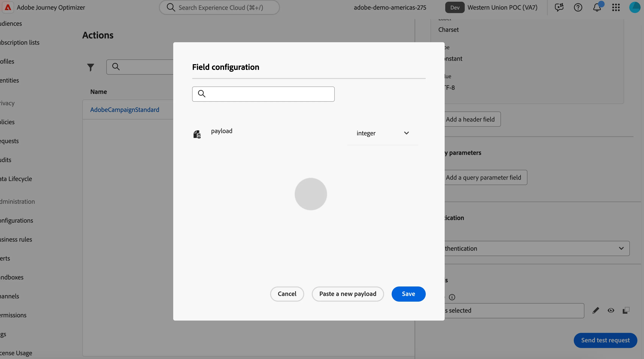
Task: Click the Dev sandbox badge
Action: tap(455, 8)
